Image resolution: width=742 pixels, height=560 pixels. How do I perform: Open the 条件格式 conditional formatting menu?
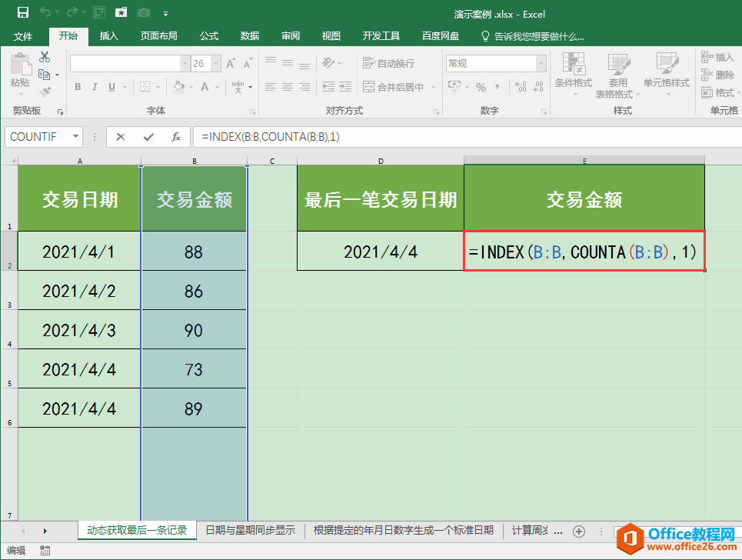pyautogui.click(x=574, y=74)
